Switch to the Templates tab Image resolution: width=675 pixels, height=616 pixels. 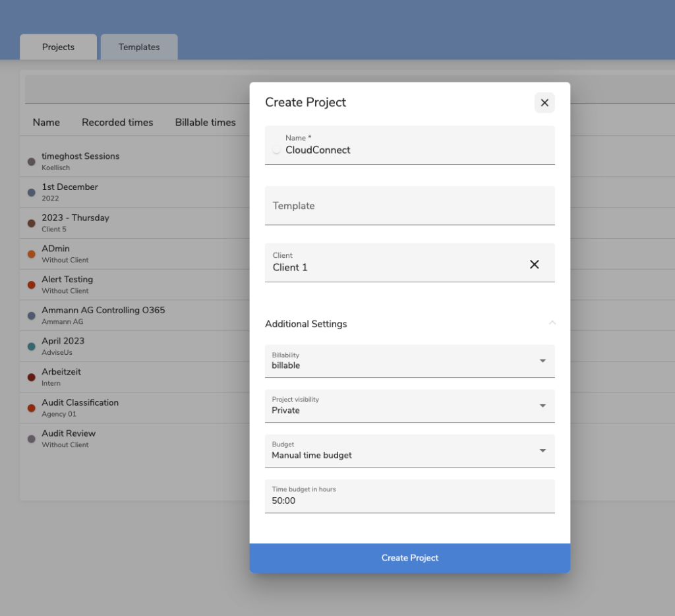click(x=139, y=47)
